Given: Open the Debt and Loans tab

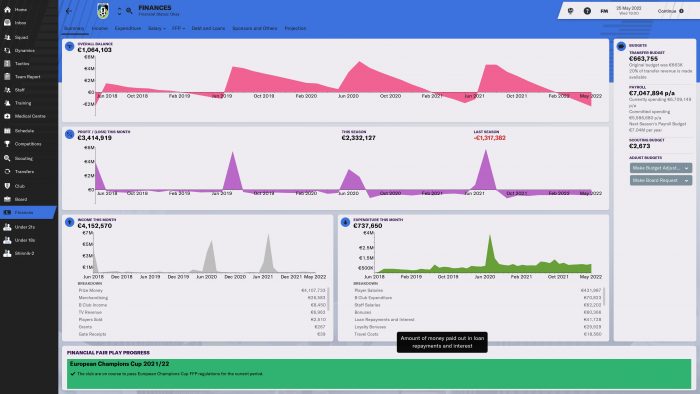Looking at the screenshot, I should coord(208,28).
